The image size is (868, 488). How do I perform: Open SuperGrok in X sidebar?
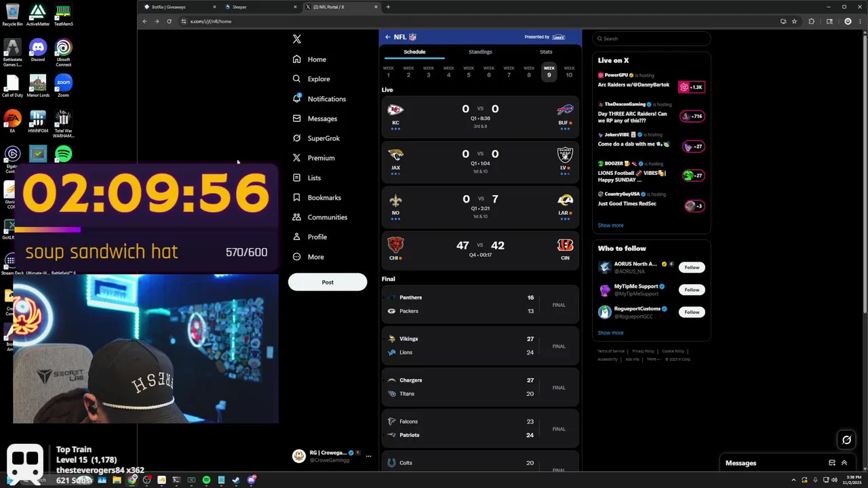[316, 138]
